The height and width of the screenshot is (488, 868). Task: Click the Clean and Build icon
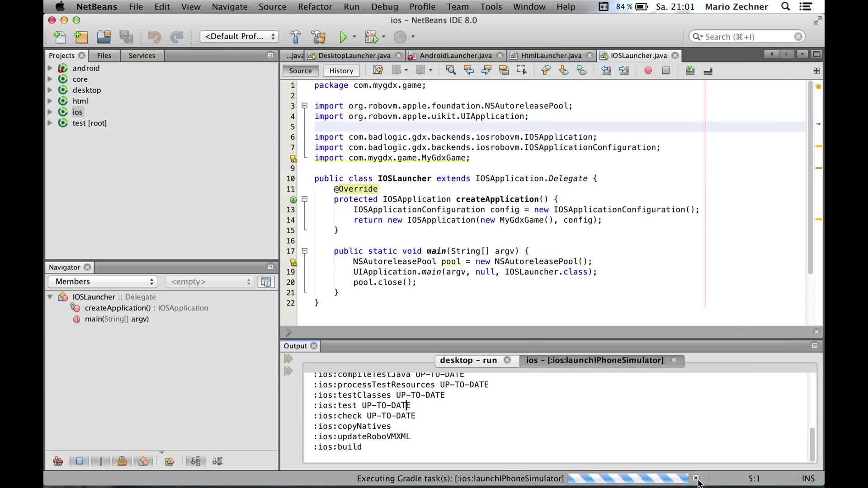[x=319, y=37]
